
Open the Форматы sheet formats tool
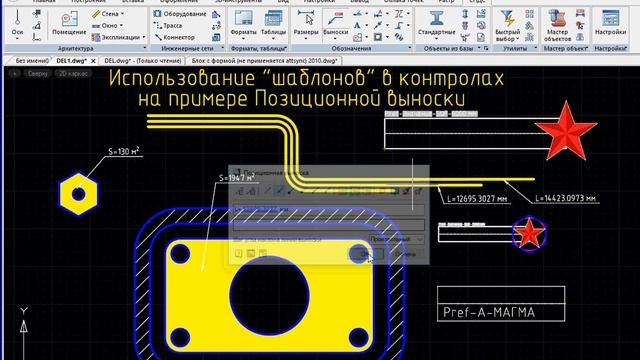243,24
